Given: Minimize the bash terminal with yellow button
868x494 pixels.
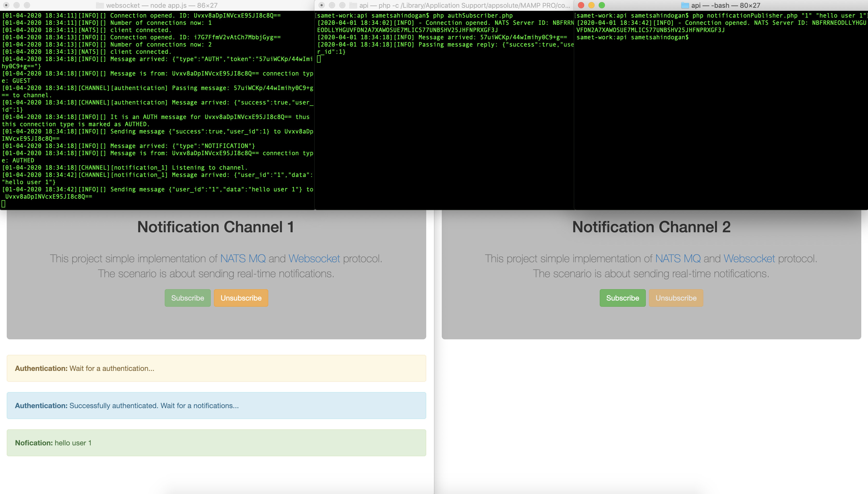Looking at the screenshot, I should [x=591, y=5].
